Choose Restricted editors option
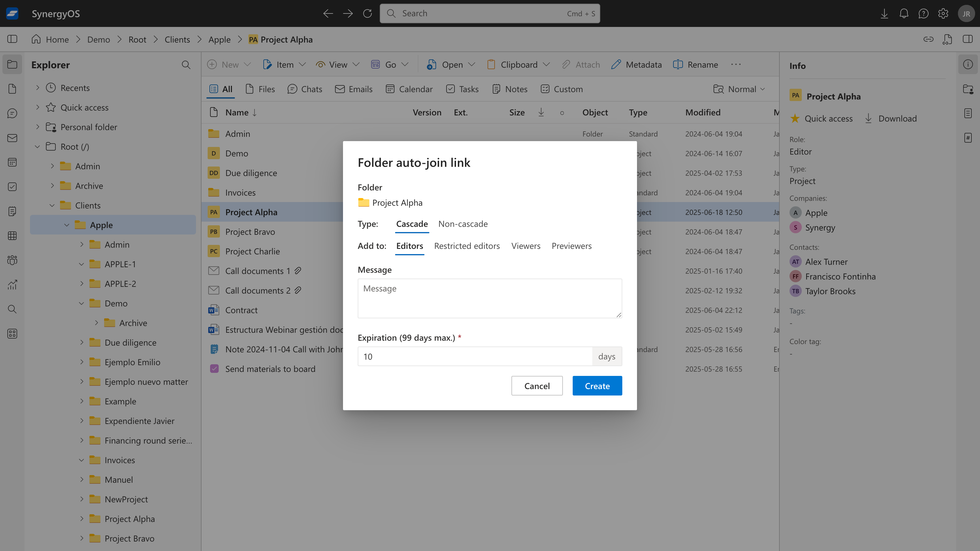Screen dimensions: 980x551 (x=467, y=246)
